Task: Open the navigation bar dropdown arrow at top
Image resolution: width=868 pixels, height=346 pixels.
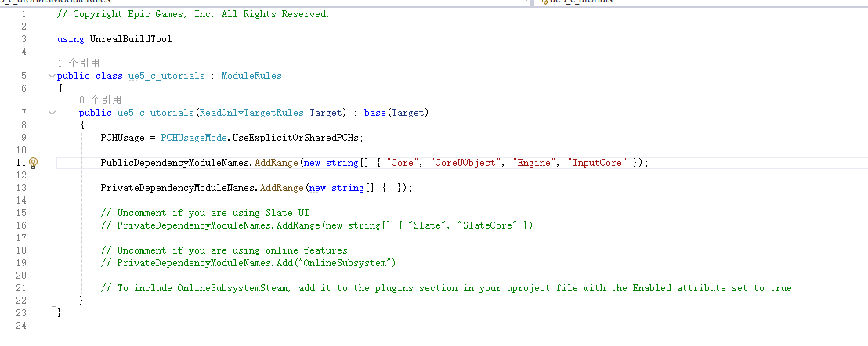Action: coord(526,2)
